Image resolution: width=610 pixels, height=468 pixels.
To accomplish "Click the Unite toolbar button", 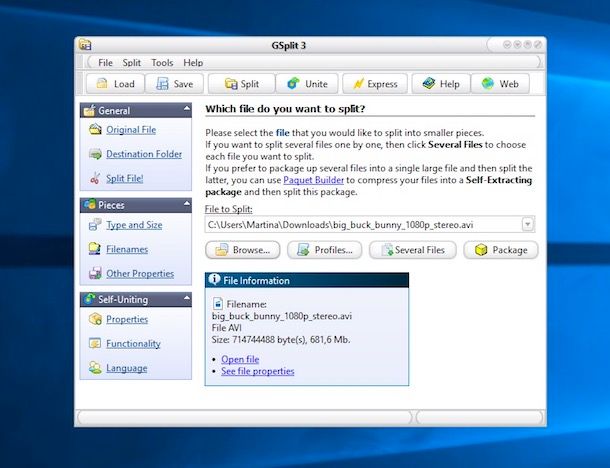I will [x=307, y=84].
